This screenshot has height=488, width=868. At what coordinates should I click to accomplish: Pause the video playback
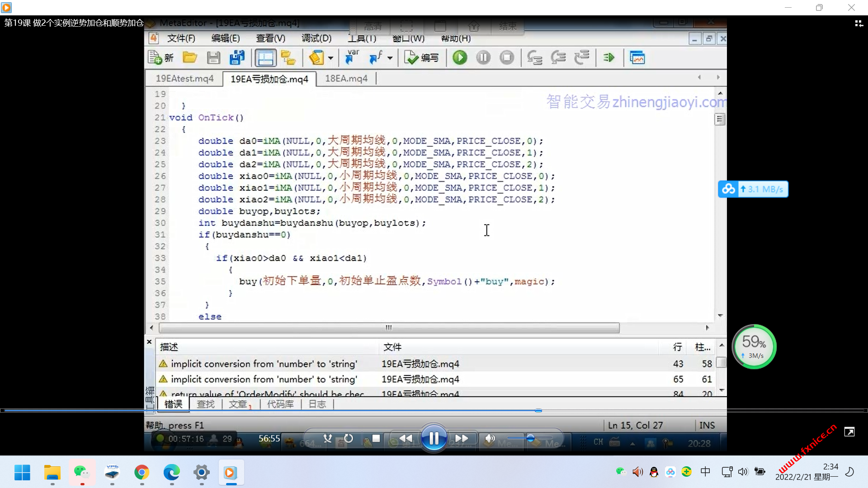tap(434, 438)
